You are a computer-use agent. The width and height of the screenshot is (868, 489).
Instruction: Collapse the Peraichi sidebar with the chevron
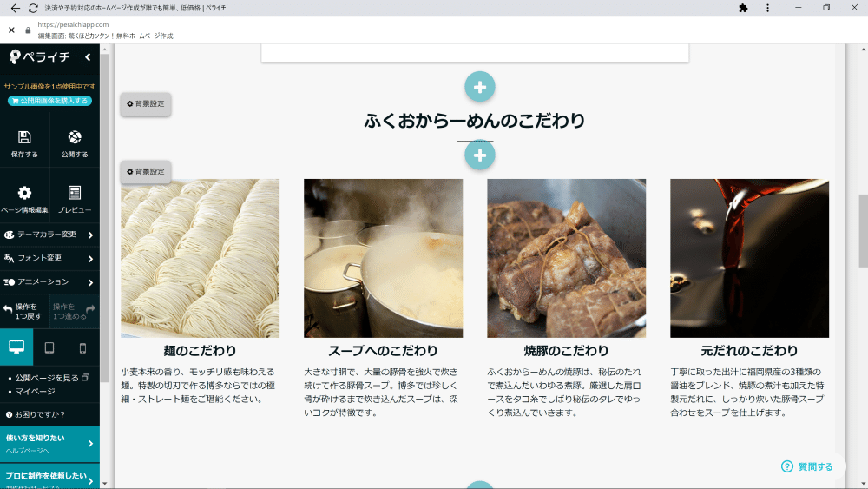[x=88, y=57]
